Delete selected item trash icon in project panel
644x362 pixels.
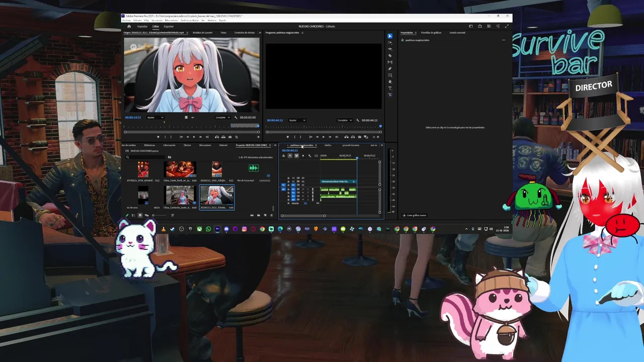pyautogui.click(x=272, y=215)
